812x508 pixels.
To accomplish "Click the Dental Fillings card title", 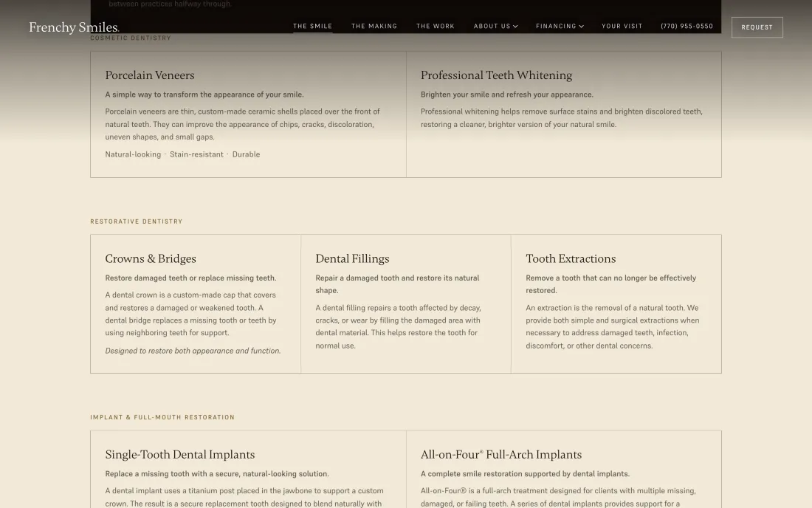I will (352, 258).
